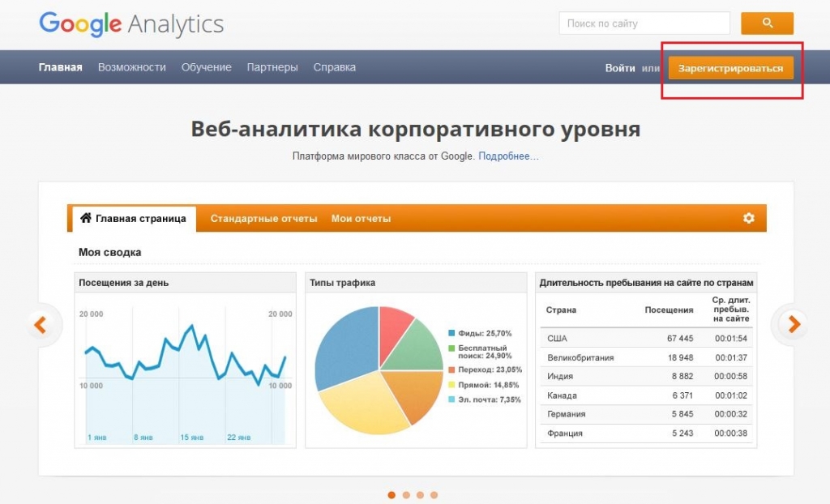This screenshot has height=504, width=830.
Task: Click the green Бесплатный поиск legend swatch
Action: pos(451,348)
